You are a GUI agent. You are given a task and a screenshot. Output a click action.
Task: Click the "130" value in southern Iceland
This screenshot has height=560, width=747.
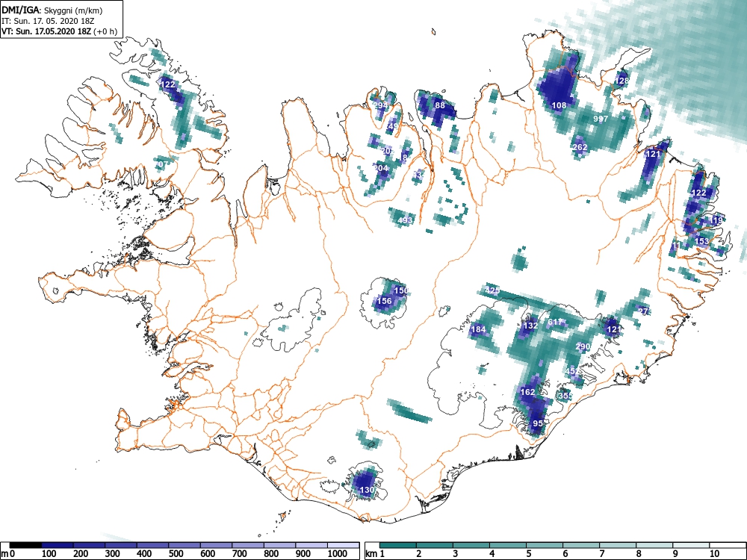click(367, 490)
